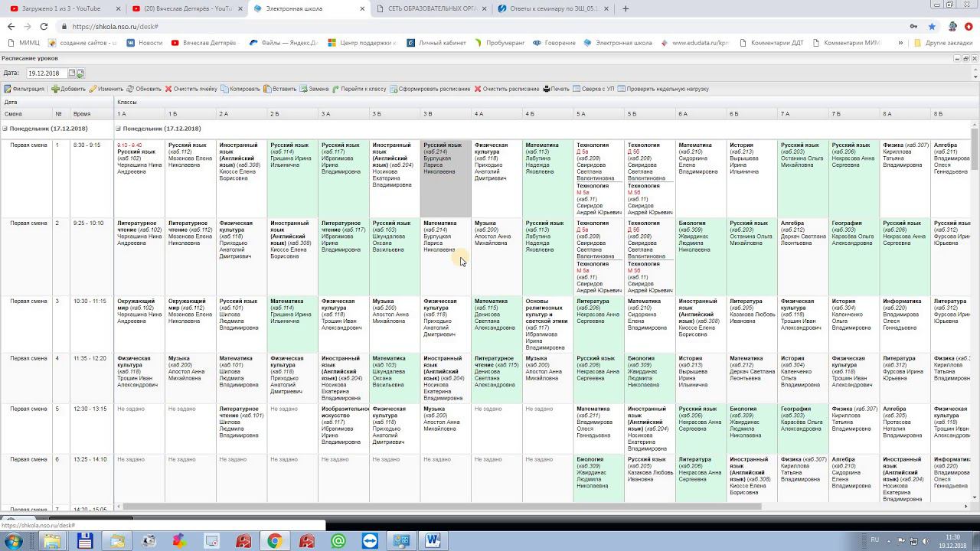Click the address bar URL
The height and width of the screenshot is (551, 980).
tap(116, 26)
